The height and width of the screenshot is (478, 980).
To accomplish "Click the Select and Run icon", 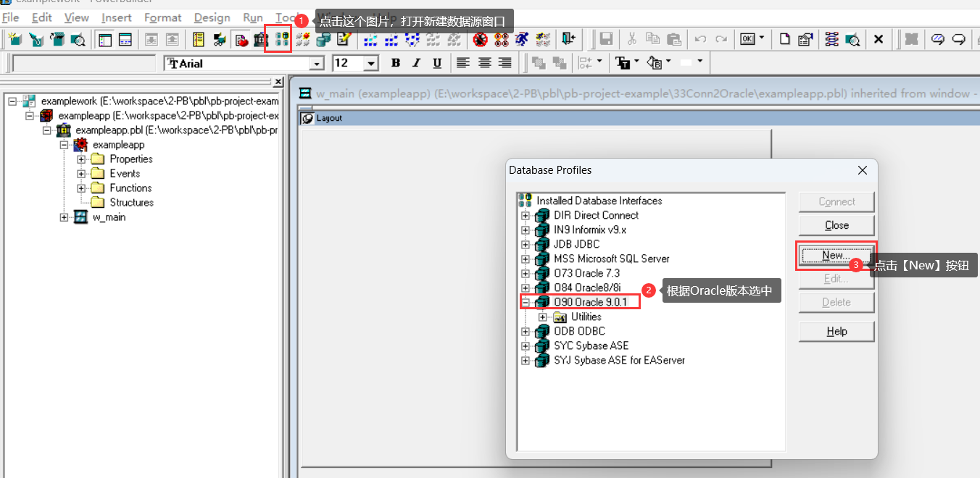I will 543,39.
